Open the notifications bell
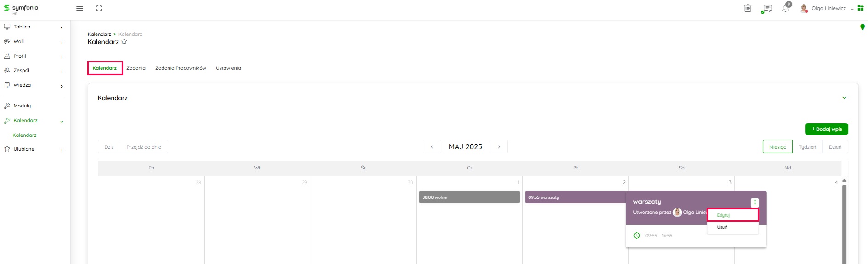Viewport: 868px width, 264px height. pos(785,8)
